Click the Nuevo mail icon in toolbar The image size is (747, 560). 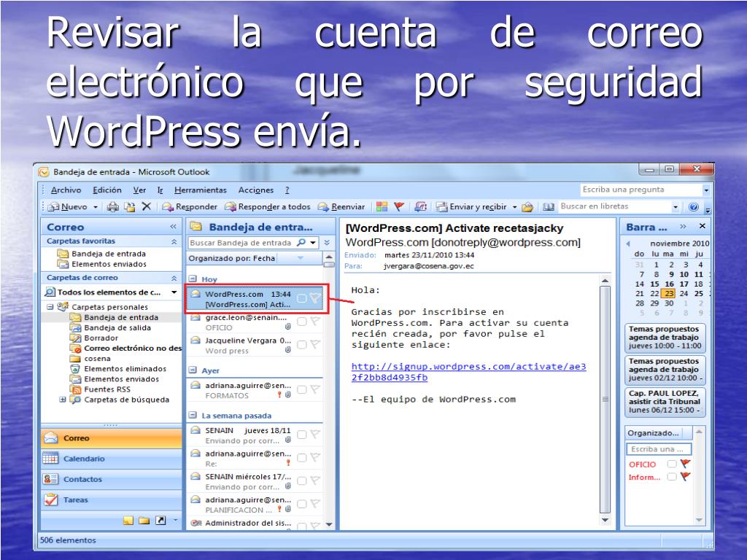coord(53,206)
